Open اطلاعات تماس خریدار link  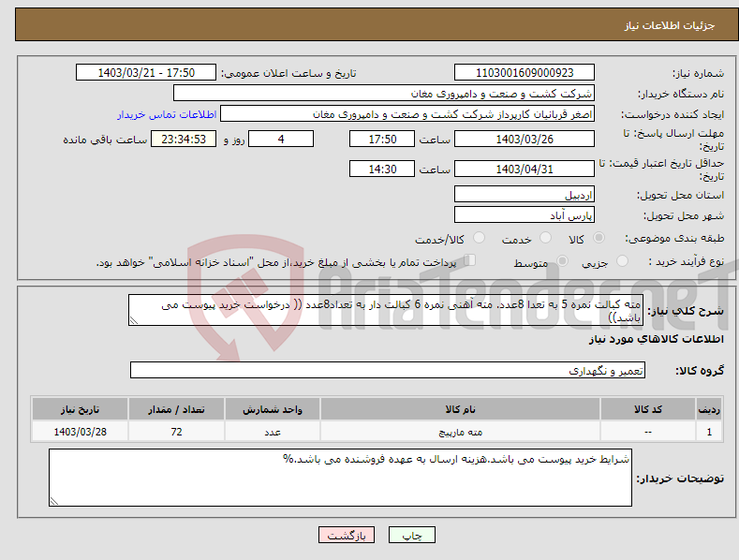167,114
